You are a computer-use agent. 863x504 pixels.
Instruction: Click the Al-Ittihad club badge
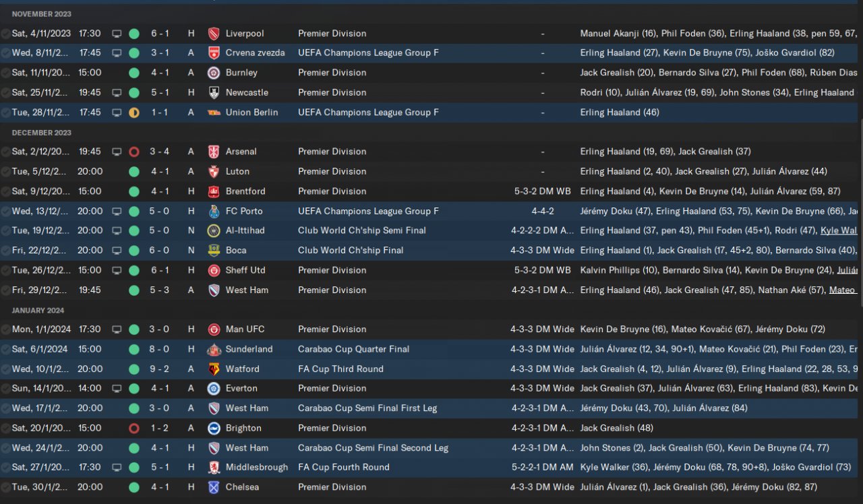click(x=214, y=230)
